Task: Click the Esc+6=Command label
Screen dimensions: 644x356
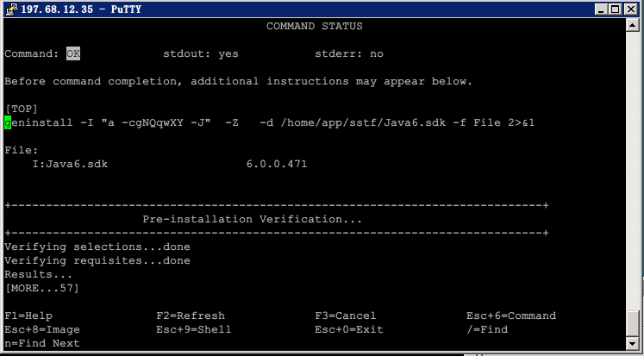Action: (511, 315)
